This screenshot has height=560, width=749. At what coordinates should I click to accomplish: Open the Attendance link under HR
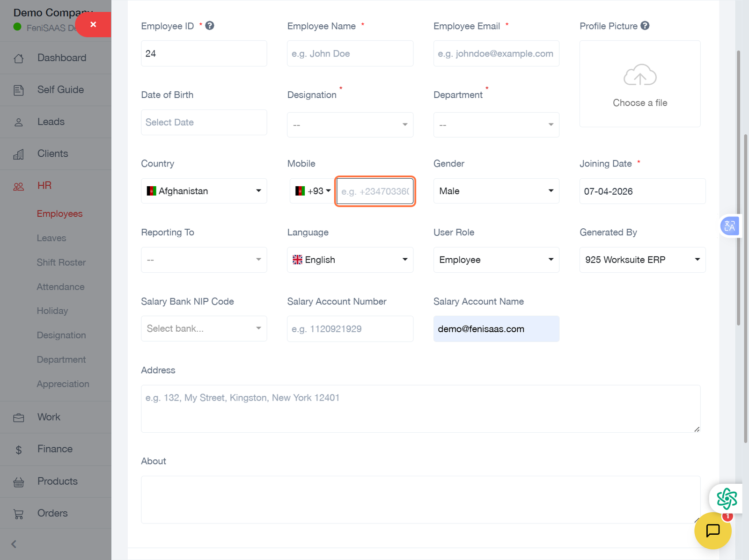(60, 287)
